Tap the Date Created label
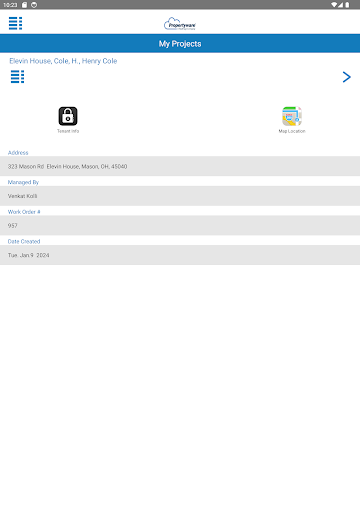 pyautogui.click(x=24, y=241)
